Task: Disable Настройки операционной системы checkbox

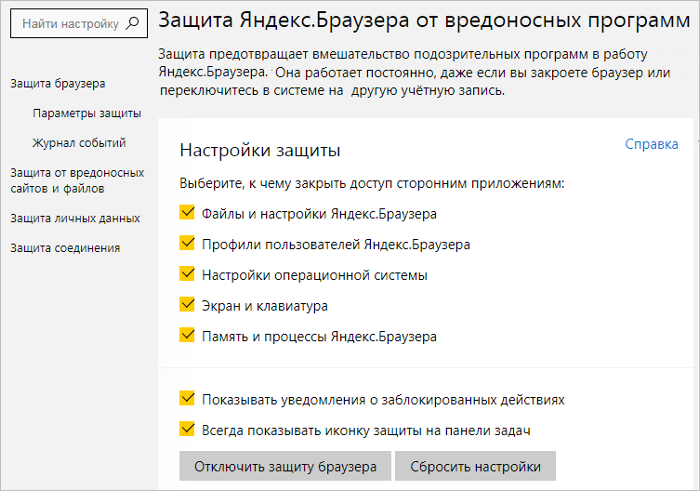Action: [187, 274]
